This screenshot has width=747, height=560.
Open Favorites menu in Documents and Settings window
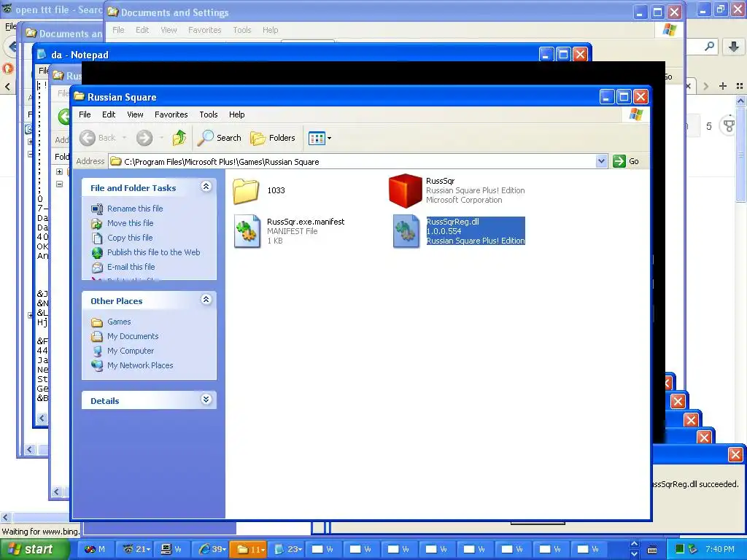[x=205, y=30]
